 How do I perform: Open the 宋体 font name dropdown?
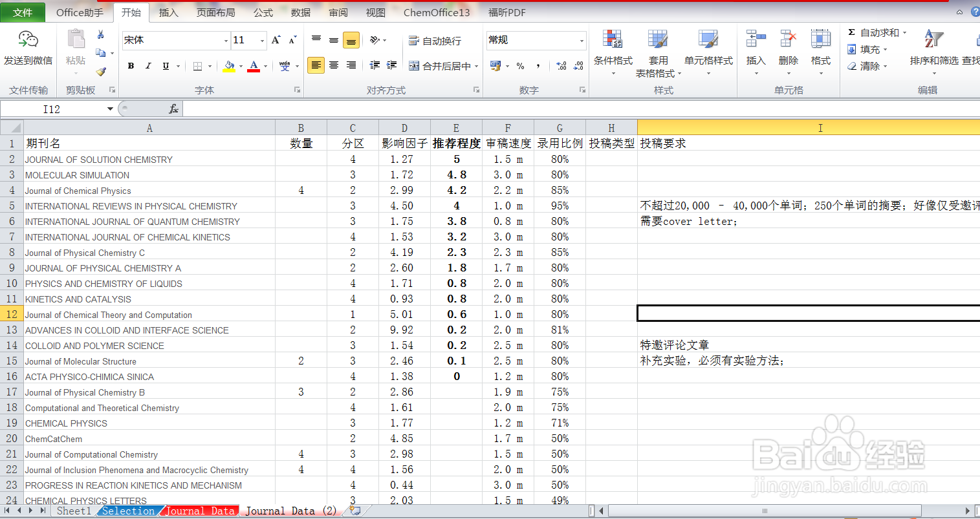click(226, 41)
